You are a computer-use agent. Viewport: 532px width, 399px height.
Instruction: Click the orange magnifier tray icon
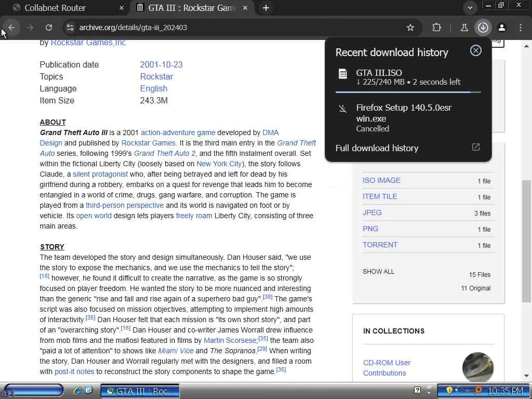pyautogui.click(x=478, y=390)
